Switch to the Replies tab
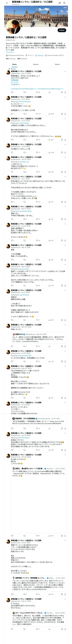Viewport: 72px width, 644px height. click(x=36, y=65)
